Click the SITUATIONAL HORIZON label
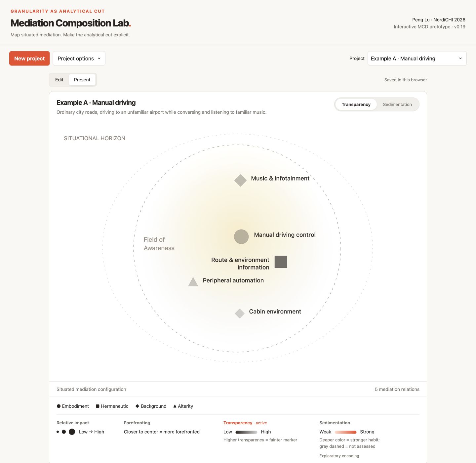This screenshot has height=463, width=476. (x=95, y=138)
